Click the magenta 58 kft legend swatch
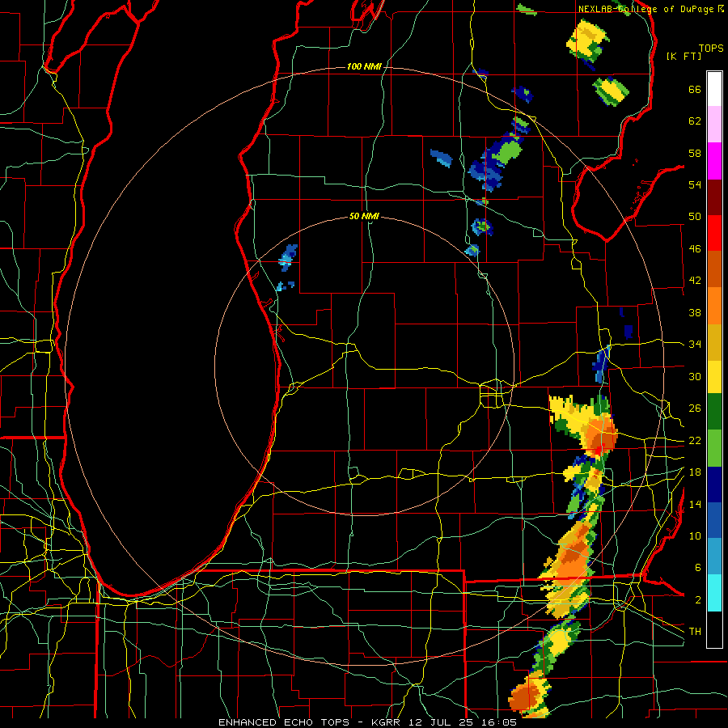 (714, 161)
